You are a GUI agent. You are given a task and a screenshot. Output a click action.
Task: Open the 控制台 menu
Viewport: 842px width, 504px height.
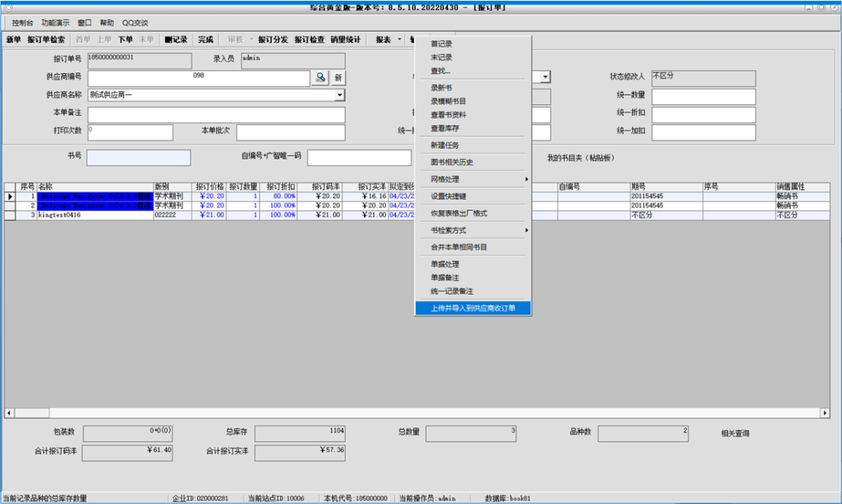tap(23, 23)
